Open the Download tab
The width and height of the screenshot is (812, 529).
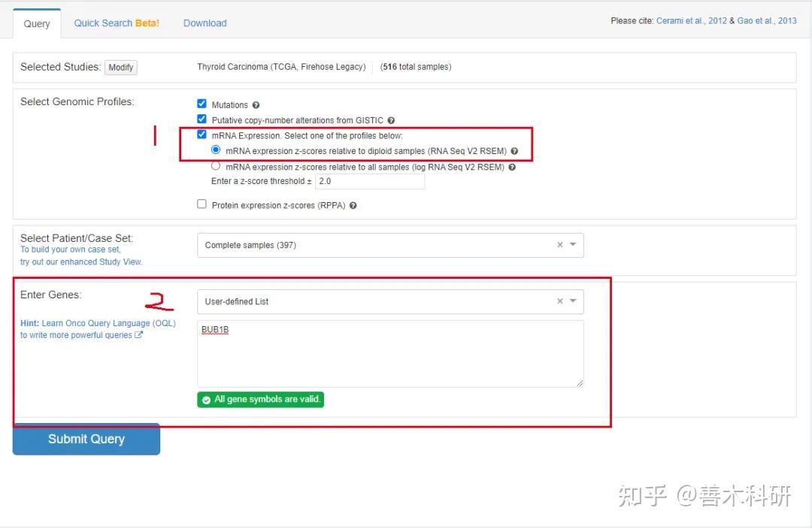coord(205,23)
